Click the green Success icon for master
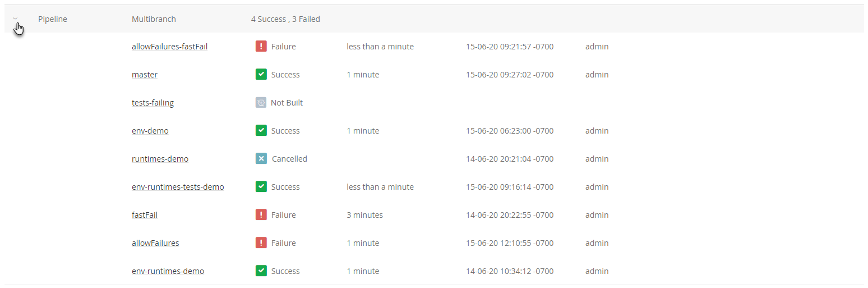Viewport: 868px width, 288px height. pyautogui.click(x=261, y=75)
